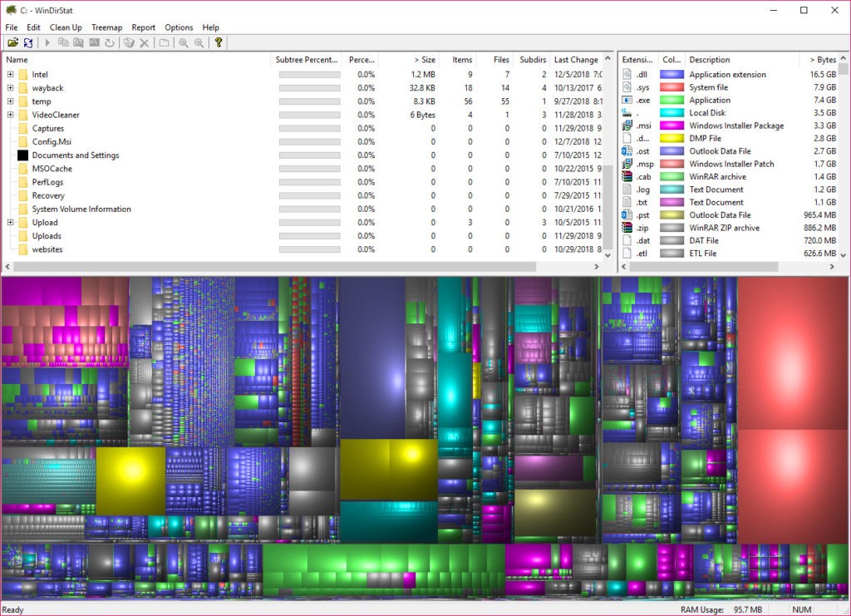Sort by the Items column header
Image resolution: width=851 pixels, height=616 pixels.
(x=457, y=60)
